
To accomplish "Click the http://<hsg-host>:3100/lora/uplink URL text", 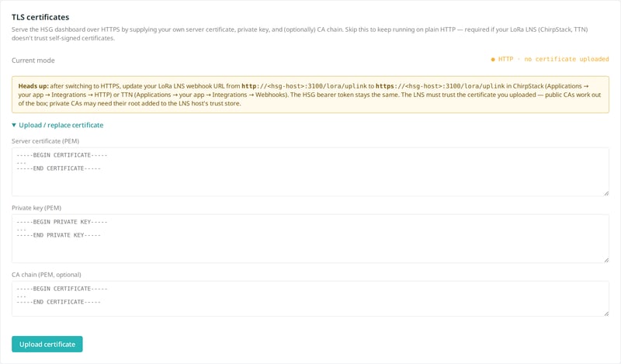I will pyautogui.click(x=304, y=86).
